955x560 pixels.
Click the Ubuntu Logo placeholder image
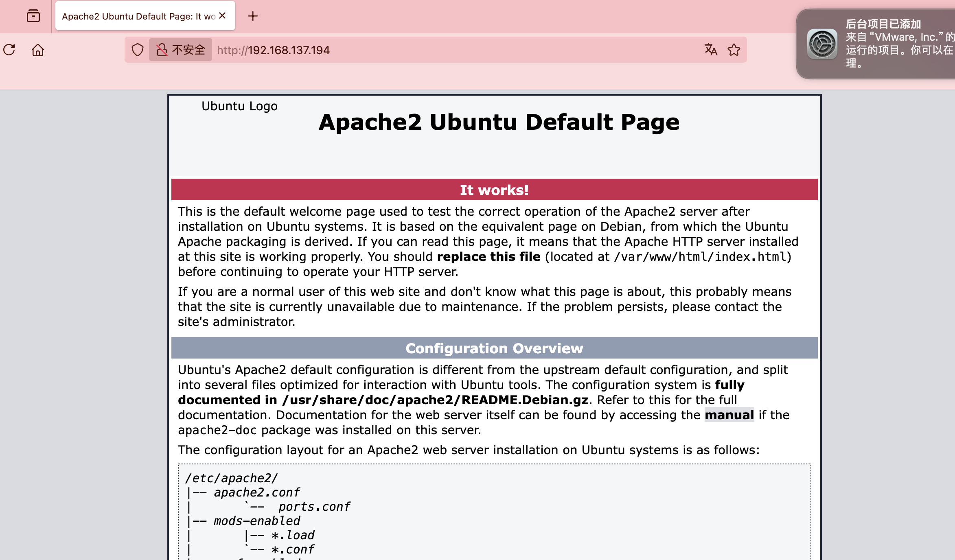click(239, 106)
